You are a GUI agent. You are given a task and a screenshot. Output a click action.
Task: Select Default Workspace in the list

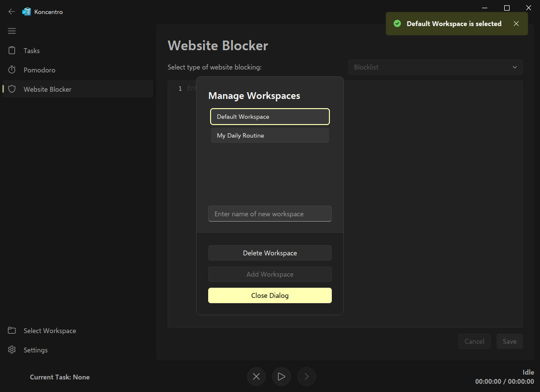point(270,117)
